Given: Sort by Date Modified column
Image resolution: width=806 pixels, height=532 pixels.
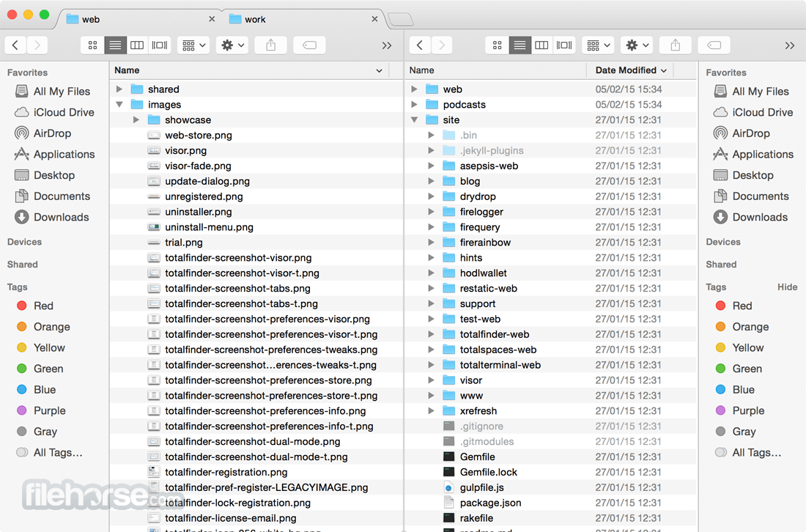Looking at the screenshot, I should tap(631, 70).
